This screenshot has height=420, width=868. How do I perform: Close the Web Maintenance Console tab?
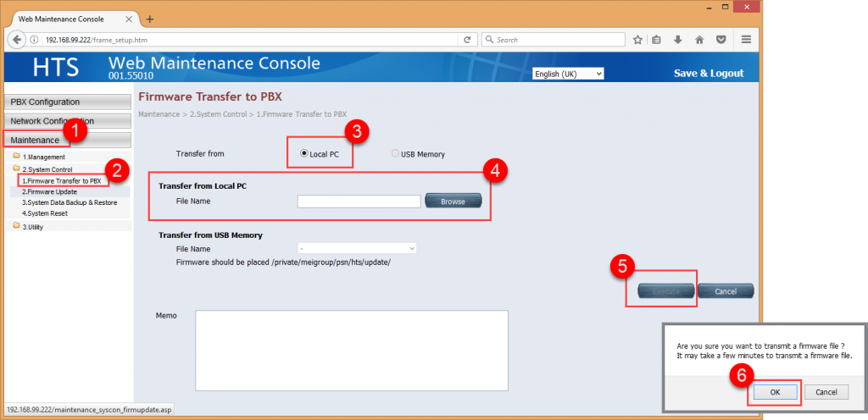coord(129,19)
